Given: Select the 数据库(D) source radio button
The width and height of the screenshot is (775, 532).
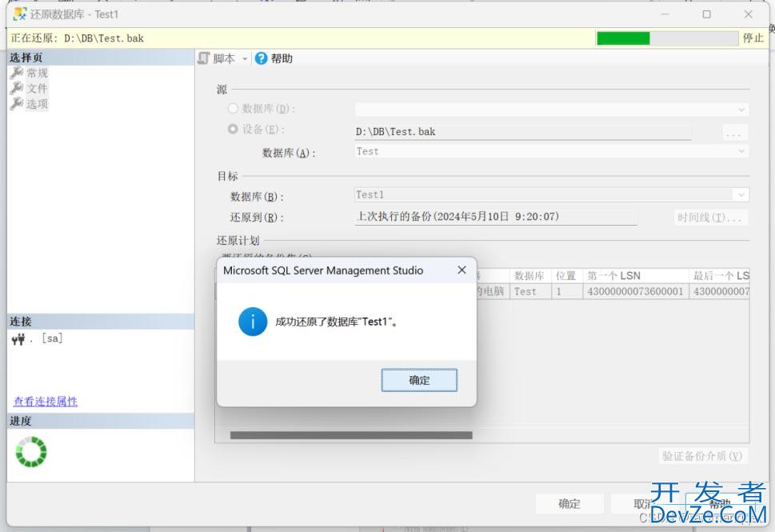Looking at the screenshot, I should (233, 108).
